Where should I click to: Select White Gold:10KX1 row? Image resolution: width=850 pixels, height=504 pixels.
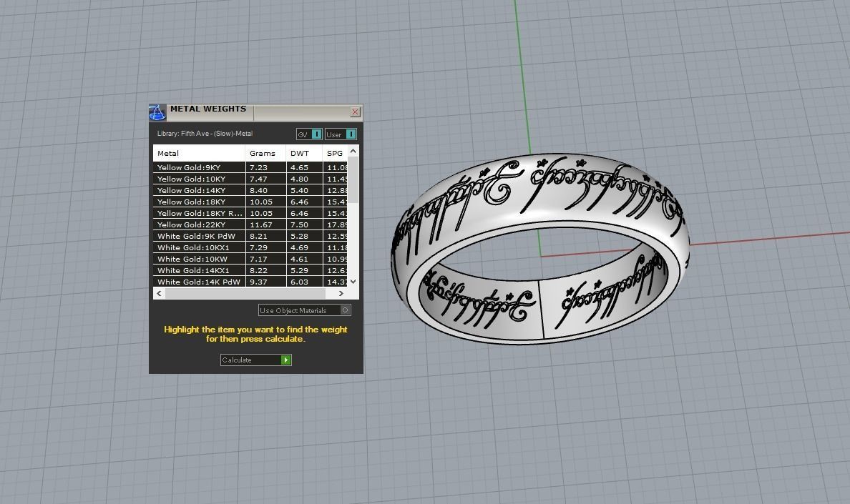point(250,247)
